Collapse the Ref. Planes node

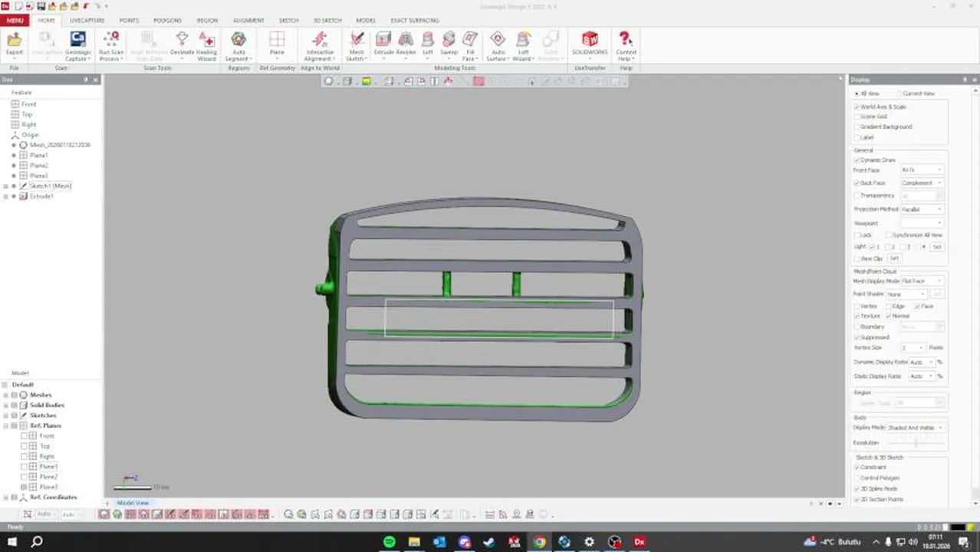5,426
